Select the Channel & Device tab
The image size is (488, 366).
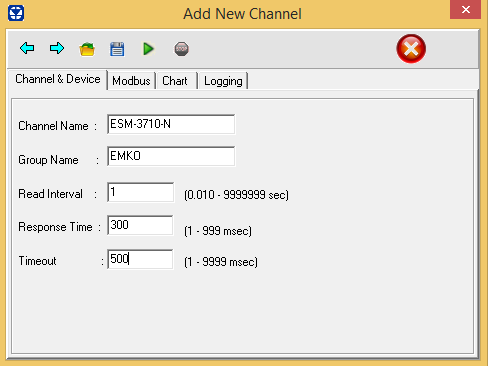click(58, 79)
